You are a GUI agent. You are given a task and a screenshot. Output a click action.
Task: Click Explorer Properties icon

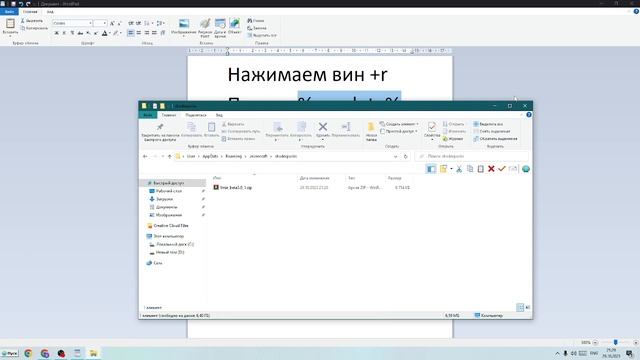click(x=431, y=127)
